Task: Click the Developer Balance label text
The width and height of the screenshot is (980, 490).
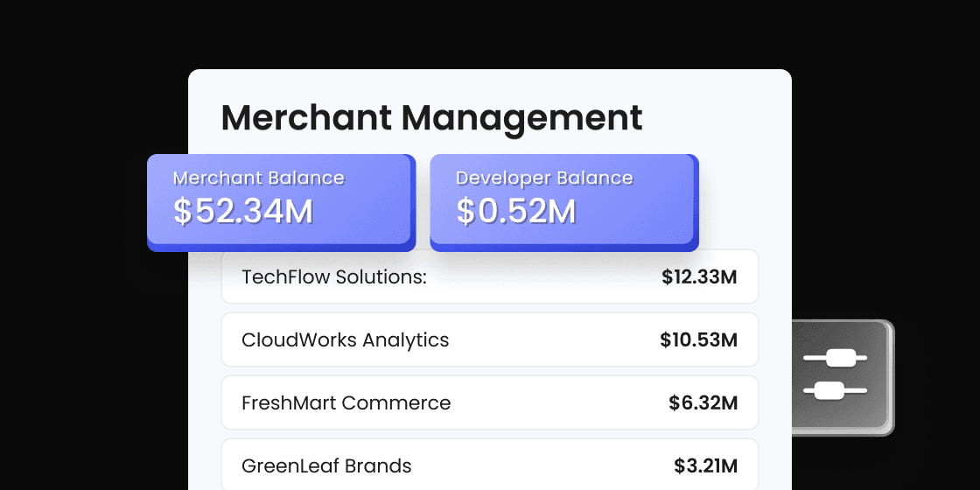Action: (x=543, y=178)
